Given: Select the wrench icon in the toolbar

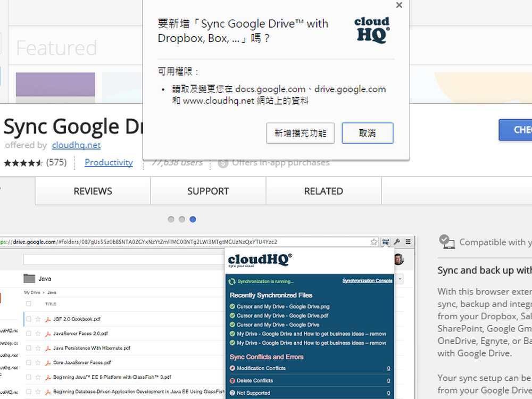Looking at the screenshot, I should tap(396, 241).
